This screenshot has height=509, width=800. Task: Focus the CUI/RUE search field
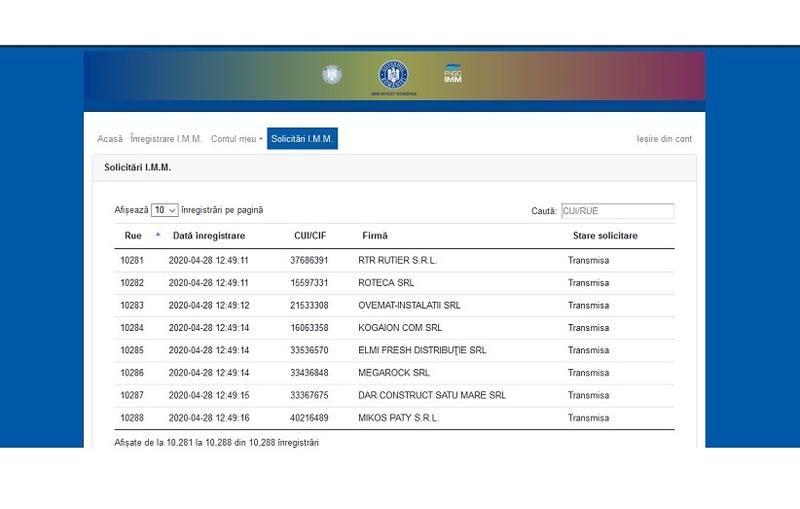(617, 211)
